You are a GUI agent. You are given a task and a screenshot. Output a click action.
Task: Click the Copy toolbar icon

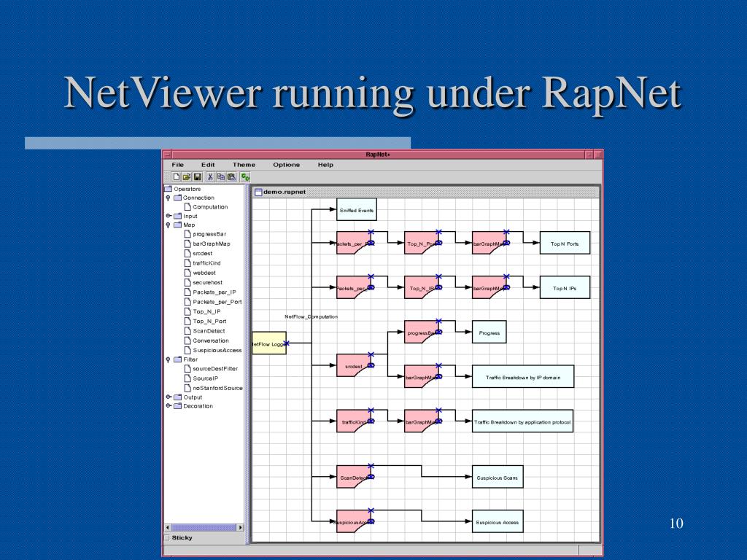pyautogui.click(x=221, y=176)
